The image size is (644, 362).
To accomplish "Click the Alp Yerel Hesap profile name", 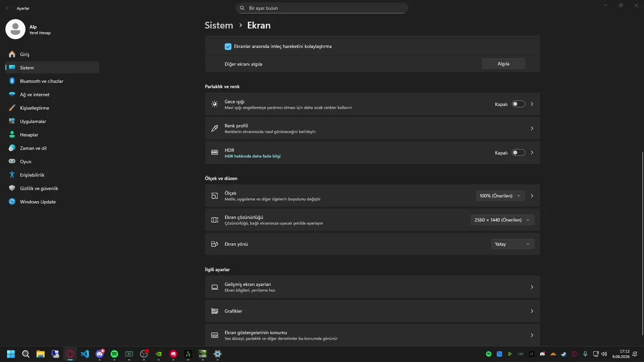I will pyautogui.click(x=40, y=30).
